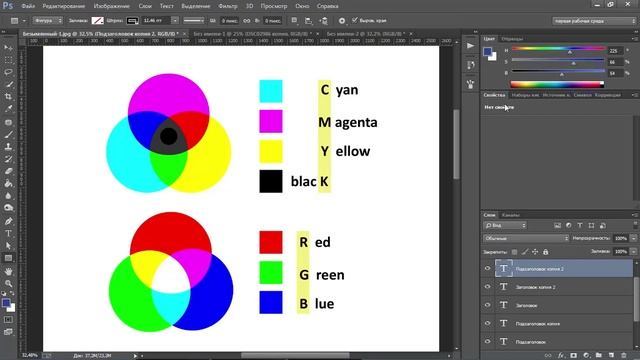640x360 pixels.
Task: Select the Zoom magnifier tool
Action: [x=8, y=283]
